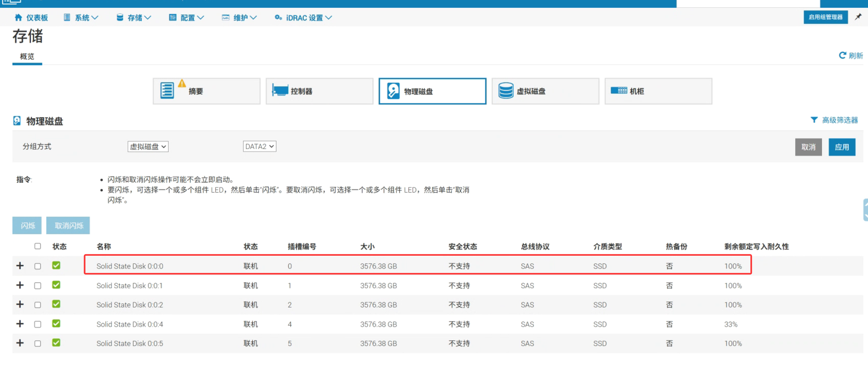Screen dimensions: 868x375
Task: Click the dashboard home icon
Action: click(x=18, y=18)
